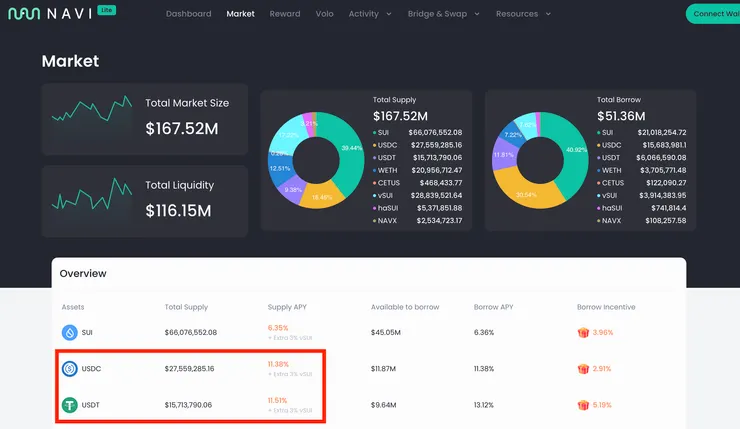Click the Available to borrow column header
Image resolution: width=740 pixels, height=429 pixels.
point(405,307)
